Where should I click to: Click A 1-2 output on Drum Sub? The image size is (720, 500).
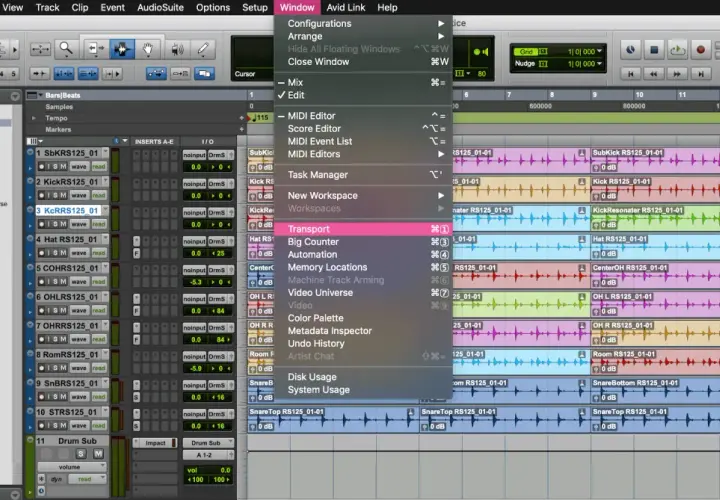(208, 455)
